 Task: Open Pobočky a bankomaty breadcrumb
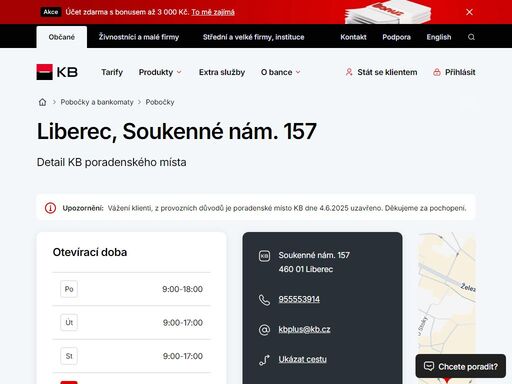point(97,102)
